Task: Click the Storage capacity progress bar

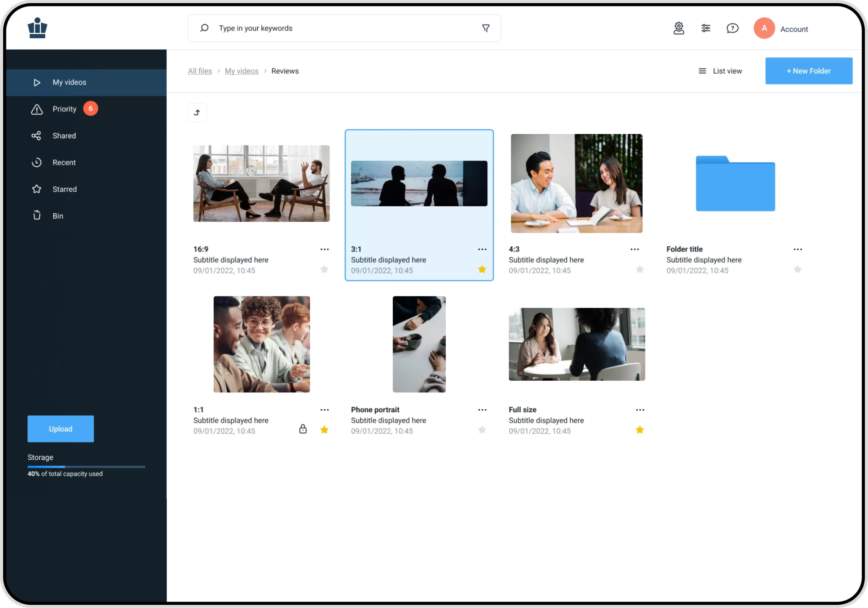Action: tap(86, 467)
